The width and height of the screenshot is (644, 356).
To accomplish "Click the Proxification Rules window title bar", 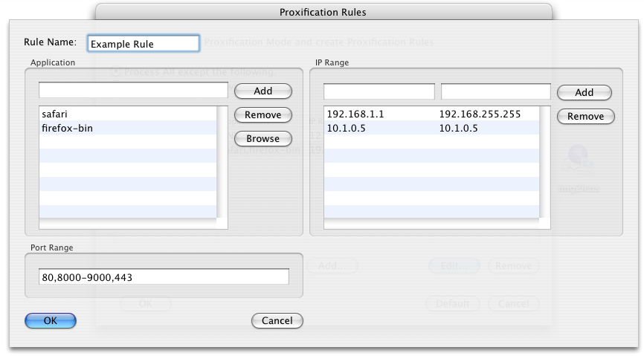I will tap(323, 12).
